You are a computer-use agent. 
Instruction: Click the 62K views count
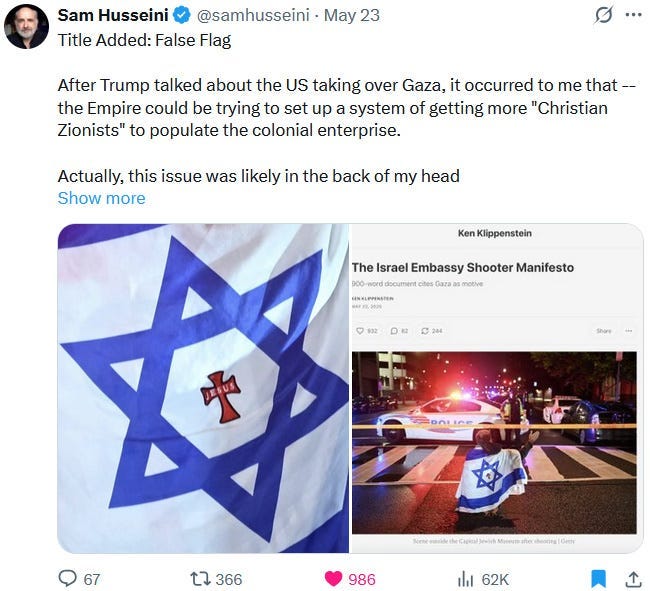click(x=495, y=579)
